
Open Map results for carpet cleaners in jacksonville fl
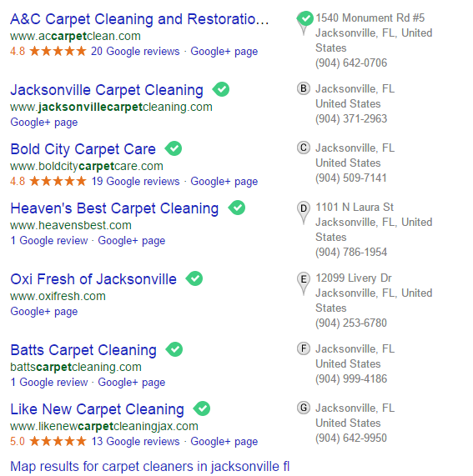pyautogui.click(x=150, y=467)
